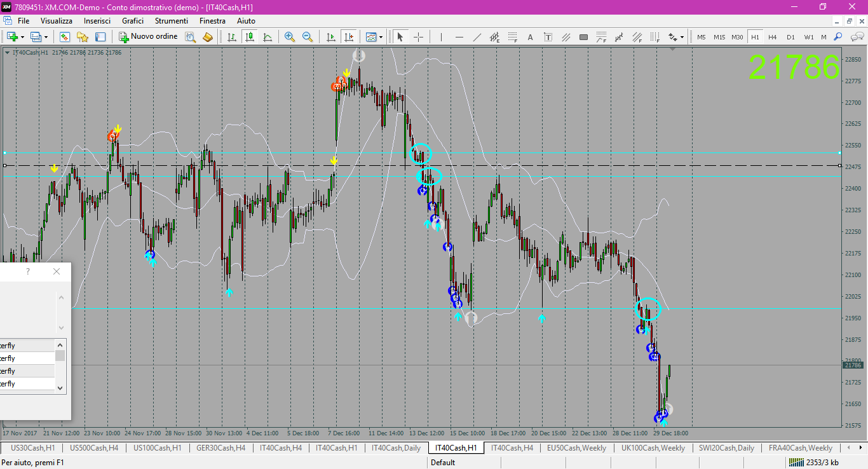This screenshot has width=868, height=469.
Task: Switch to US30Cash,H1 chart tab
Action: coord(33,448)
